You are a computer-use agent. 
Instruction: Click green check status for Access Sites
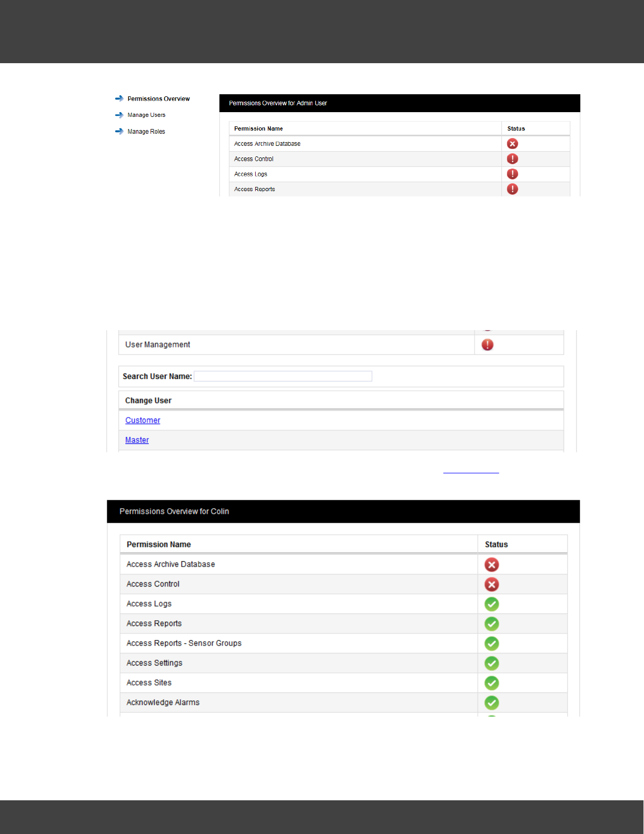point(492,683)
